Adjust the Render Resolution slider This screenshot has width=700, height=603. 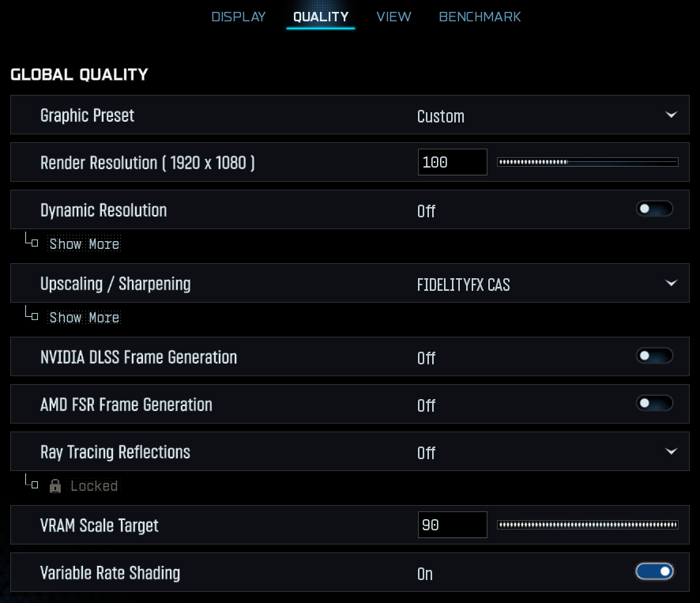click(x=588, y=162)
